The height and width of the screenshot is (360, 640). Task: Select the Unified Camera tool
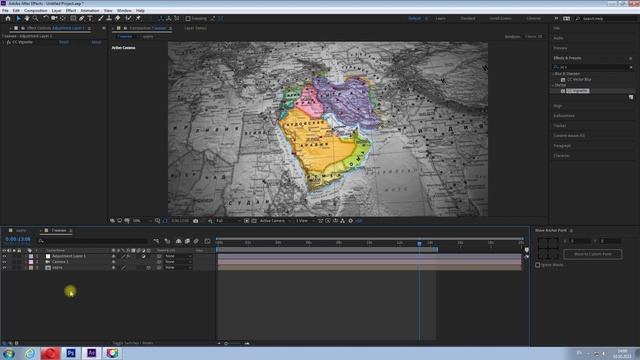point(54,18)
